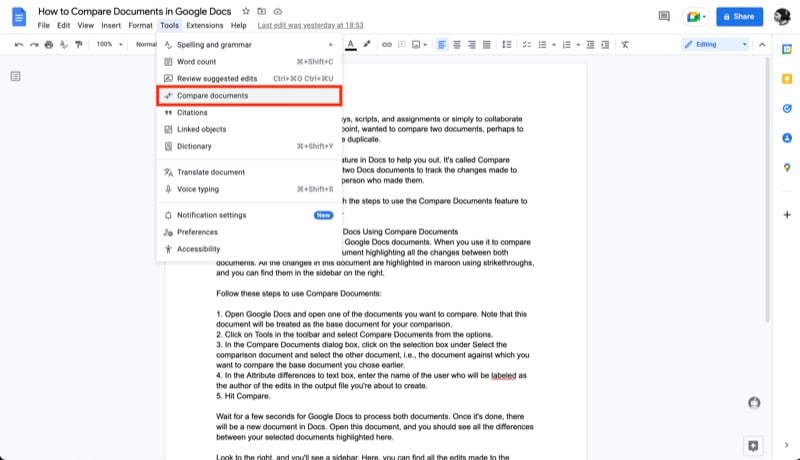Screen dimensions: 800x460
Task: Click the Redo arrow icon
Action: point(34,45)
